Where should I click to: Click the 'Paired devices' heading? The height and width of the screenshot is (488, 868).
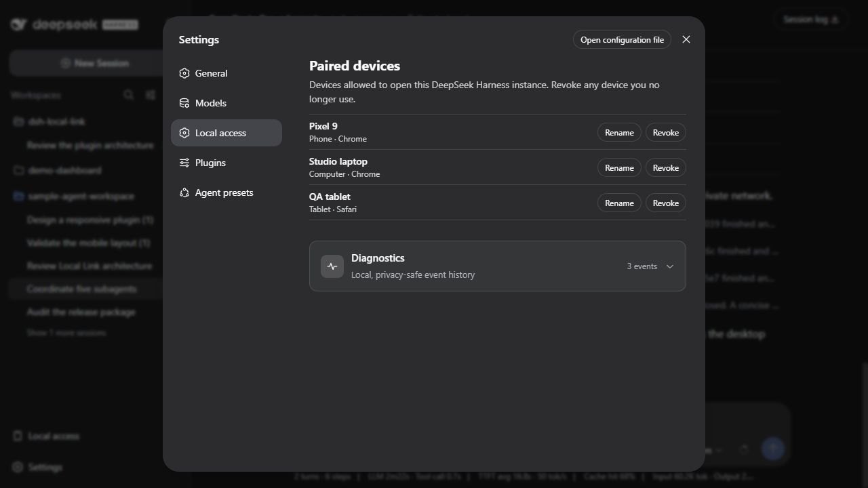coord(355,66)
